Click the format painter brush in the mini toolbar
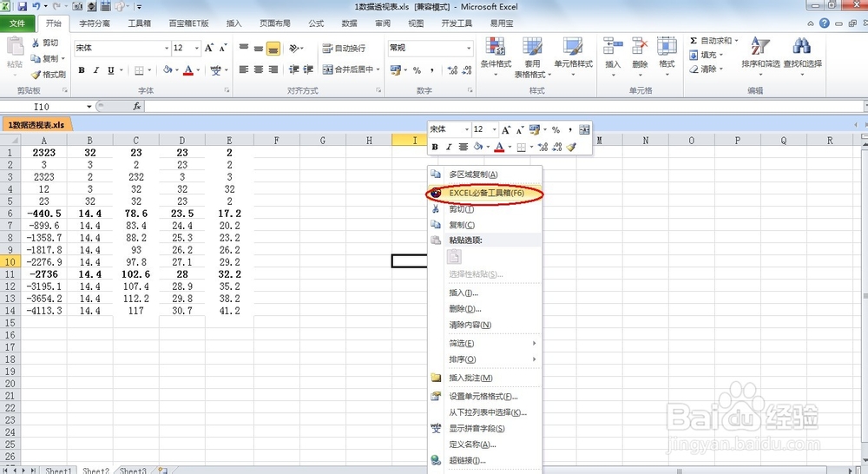Screen dimensions: 868x474 (x=572, y=147)
